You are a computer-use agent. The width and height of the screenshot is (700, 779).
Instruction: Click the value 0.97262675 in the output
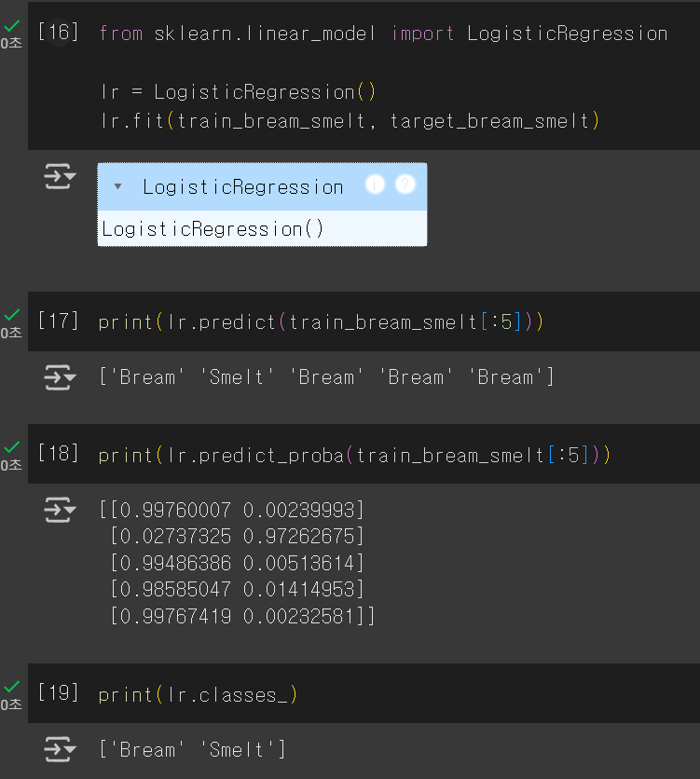pos(298,537)
